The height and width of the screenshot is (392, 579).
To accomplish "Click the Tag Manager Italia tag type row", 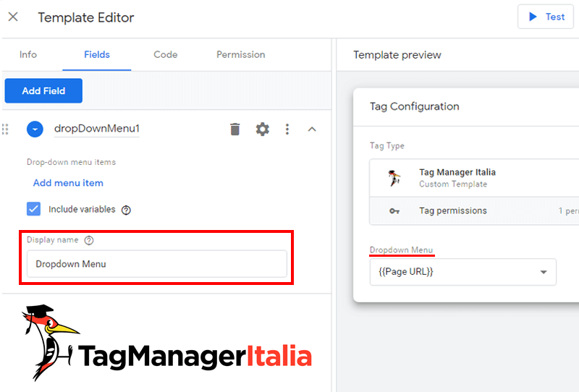I will [474, 178].
